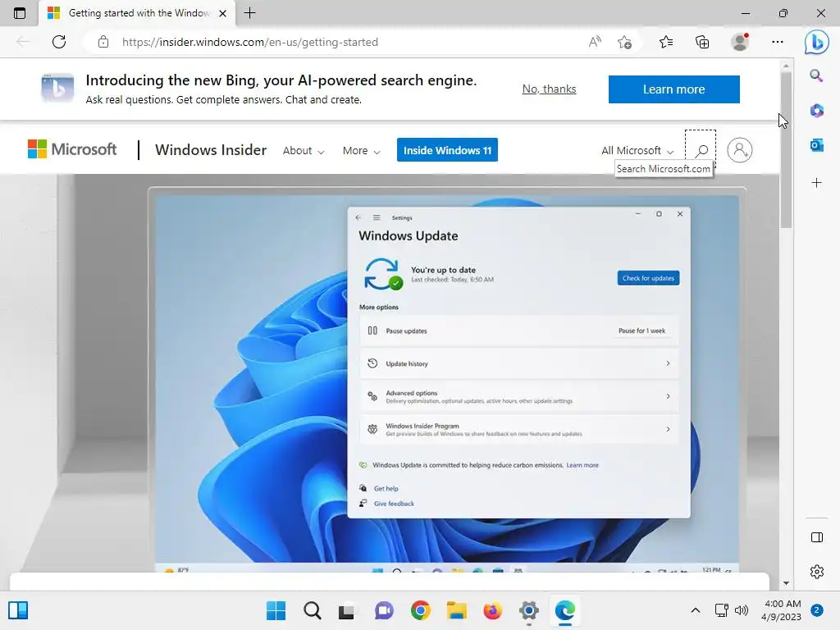Screen dimensions: 840x630
Task: Click the address bar URL field
Action: (x=343, y=42)
